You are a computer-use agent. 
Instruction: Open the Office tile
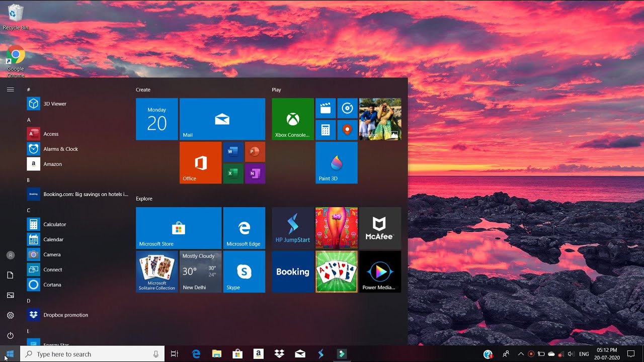tap(201, 162)
